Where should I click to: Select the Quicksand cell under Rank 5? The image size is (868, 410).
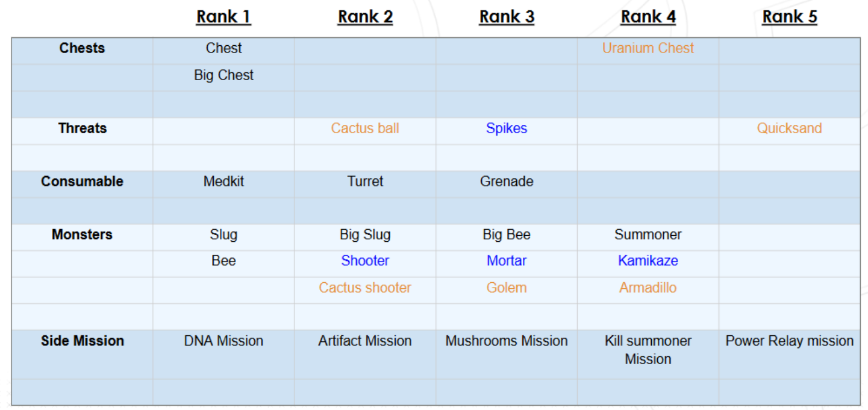[789, 128]
